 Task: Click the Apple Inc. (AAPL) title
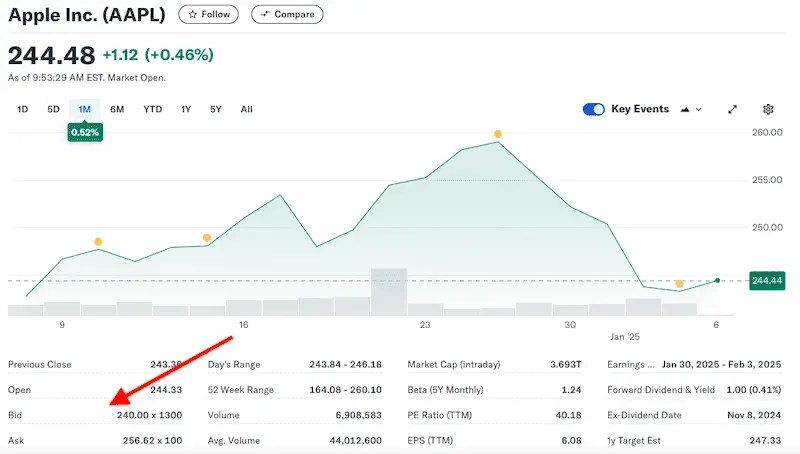(87, 15)
